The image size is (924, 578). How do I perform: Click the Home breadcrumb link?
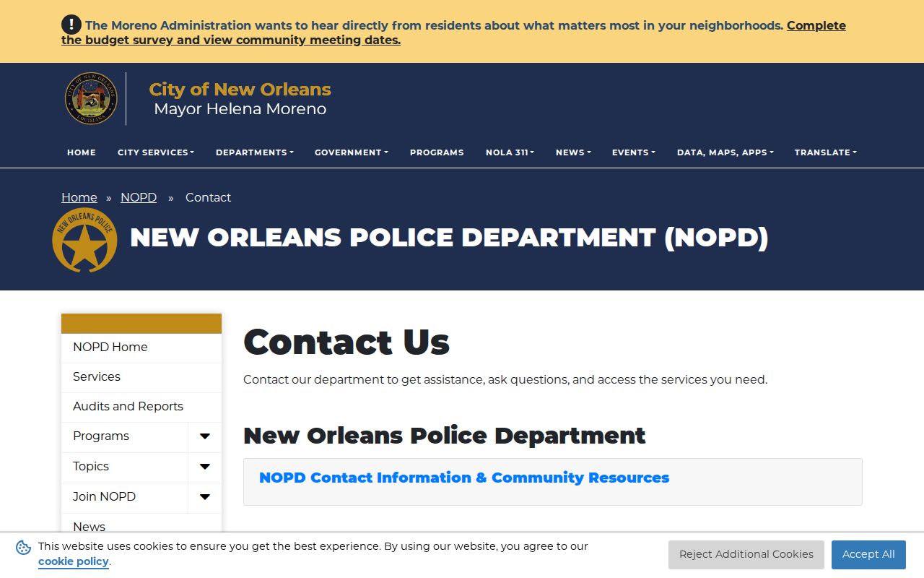(79, 197)
